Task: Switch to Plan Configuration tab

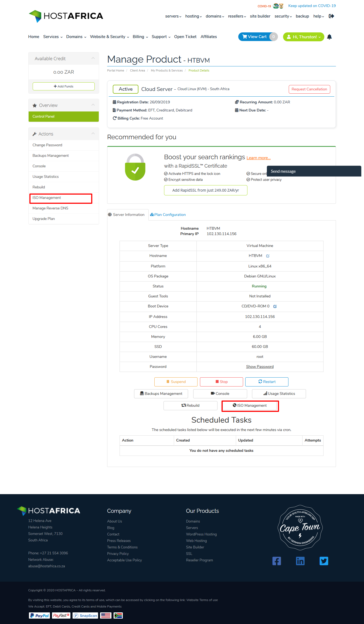Action: pos(168,215)
